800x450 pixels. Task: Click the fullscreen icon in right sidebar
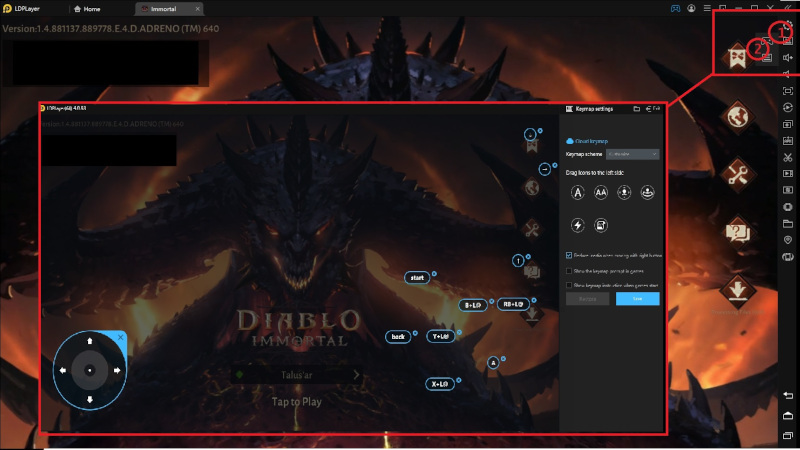(x=788, y=91)
